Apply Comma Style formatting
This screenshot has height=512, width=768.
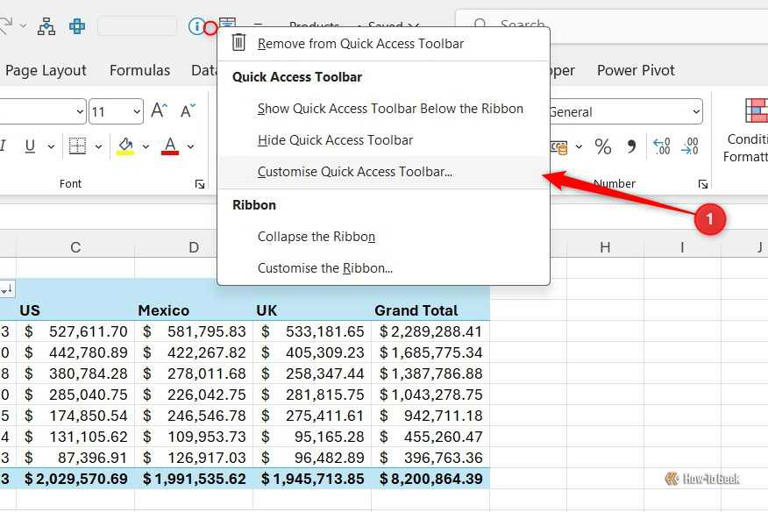tap(631, 146)
